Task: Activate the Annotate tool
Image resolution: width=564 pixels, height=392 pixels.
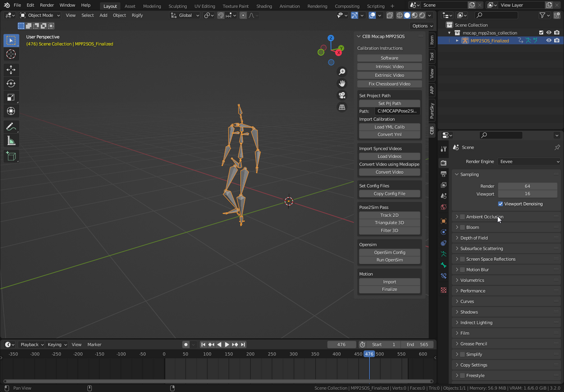Action: 11,127
